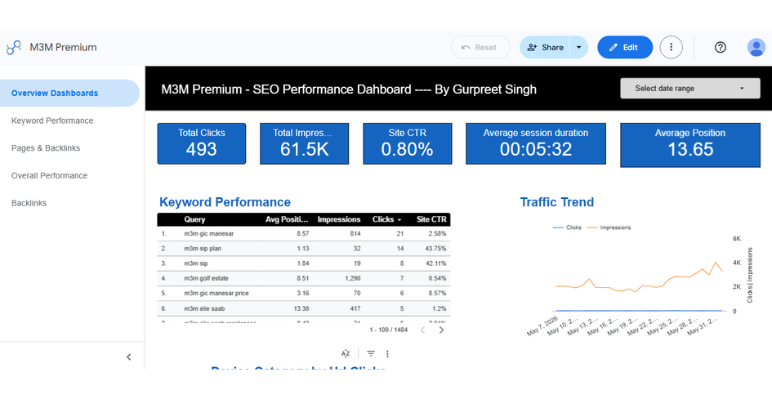Click the Reset button
The image size is (772, 400).
(x=480, y=47)
